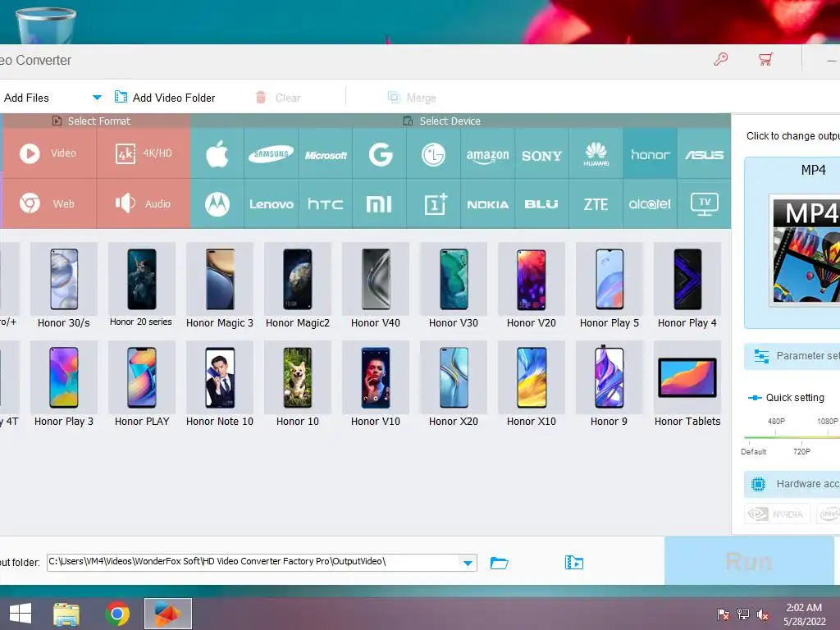Image resolution: width=840 pixels, height=630 pixels.
Task: Choose the Samsung device brand
Action: pos(271,154)
